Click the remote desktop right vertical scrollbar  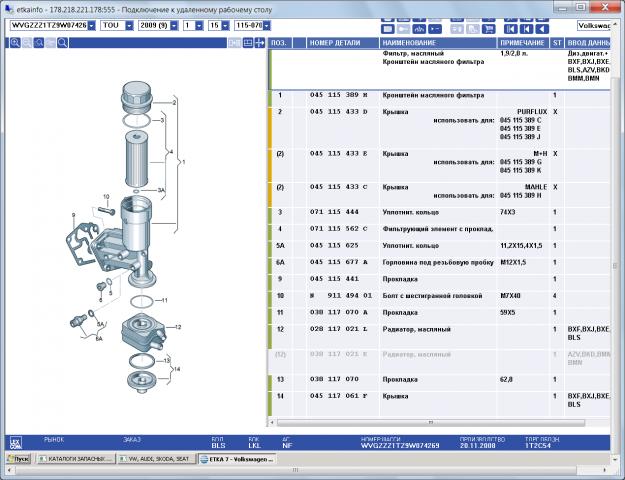tap(616, 266)
